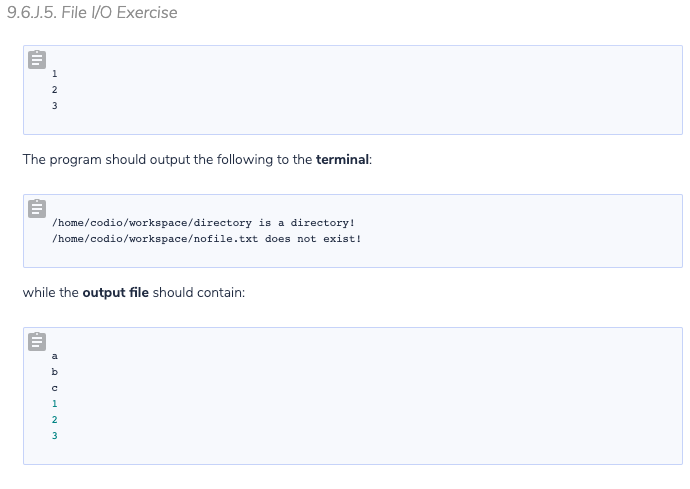
Task: Click line 'c' in the output file block
Action: [55, 388]
